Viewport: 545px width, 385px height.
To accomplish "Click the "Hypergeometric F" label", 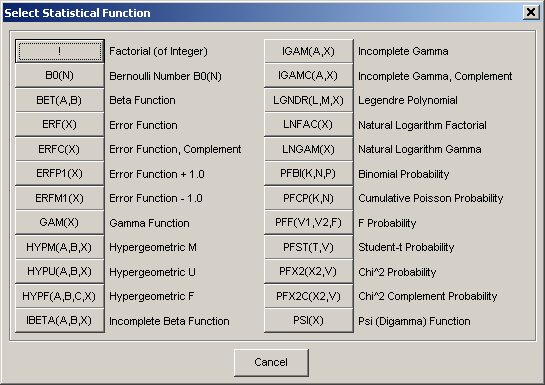I will tap(152, 296).
